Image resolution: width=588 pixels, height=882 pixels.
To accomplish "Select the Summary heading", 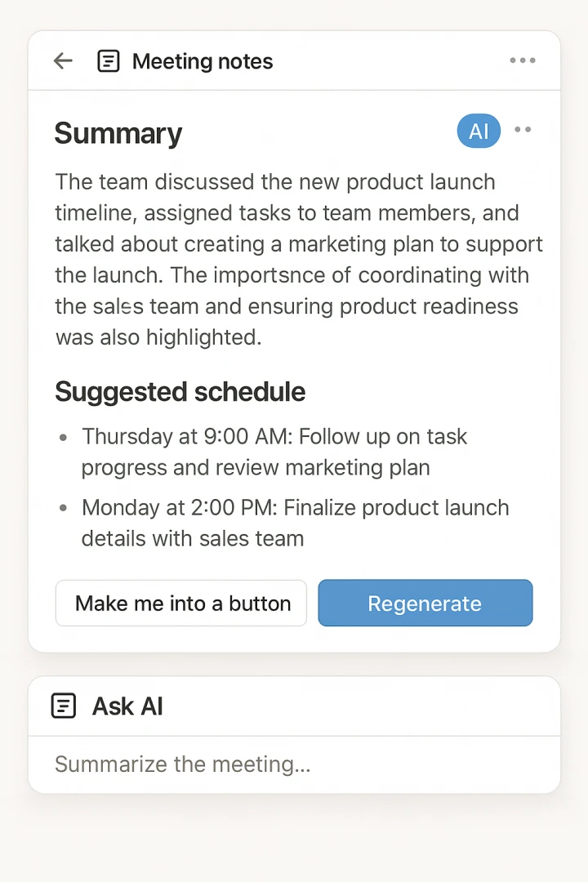I will coord(118,133).
